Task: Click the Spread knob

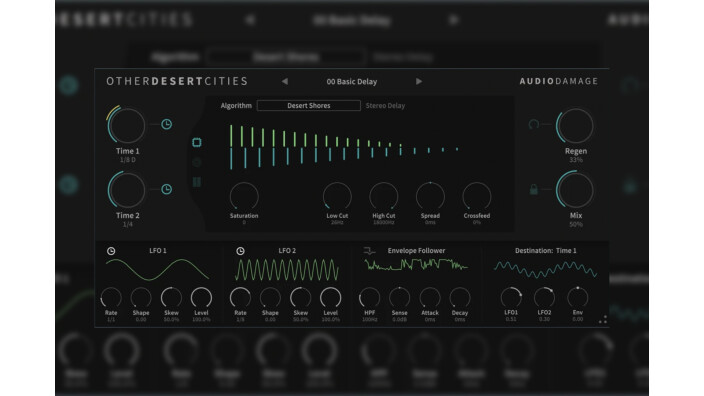Action: 430,196
